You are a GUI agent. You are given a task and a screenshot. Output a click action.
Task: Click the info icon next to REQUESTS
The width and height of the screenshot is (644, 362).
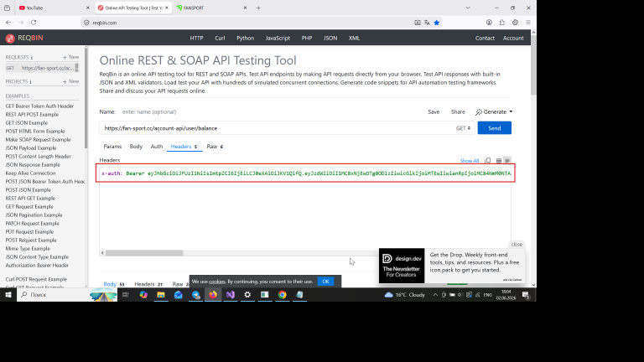pos(32,58)
